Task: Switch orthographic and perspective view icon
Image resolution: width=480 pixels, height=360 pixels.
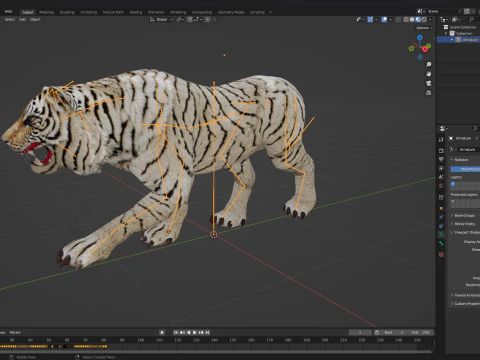Action: tap(429, 92)
